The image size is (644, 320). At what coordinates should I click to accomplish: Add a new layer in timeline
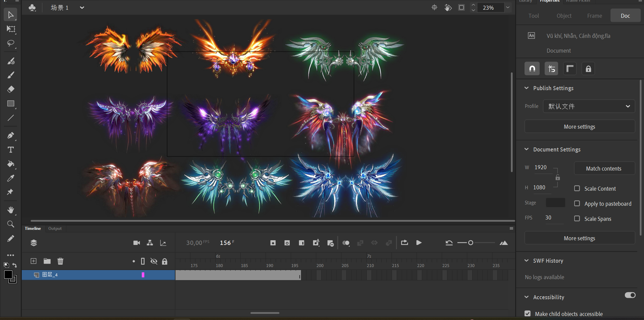[x=34, y=261]
